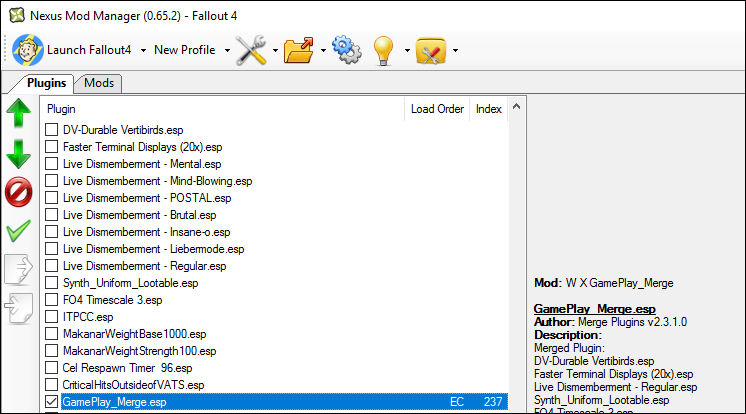The height and width of the screenshot is (414, 746).
Task: Click the export load order page icon
Action: tap(19, 269)
